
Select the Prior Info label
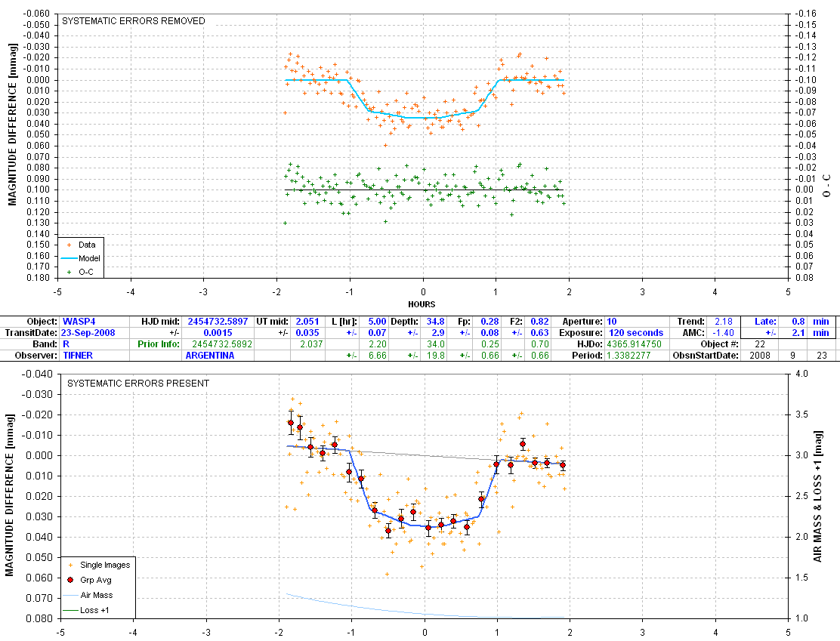(157, 344)
